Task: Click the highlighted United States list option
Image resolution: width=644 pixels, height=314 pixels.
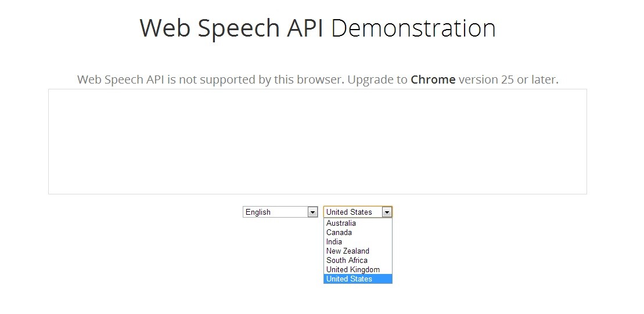Action: tap(358, 279)
